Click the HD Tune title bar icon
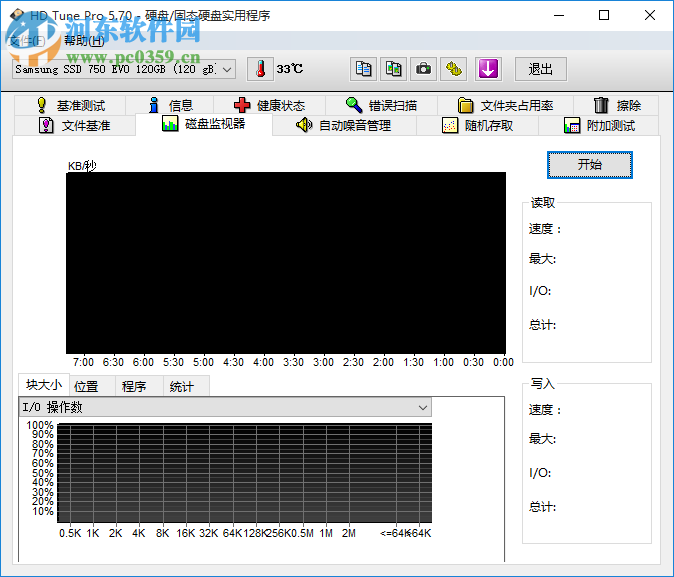 coord(17,15)
